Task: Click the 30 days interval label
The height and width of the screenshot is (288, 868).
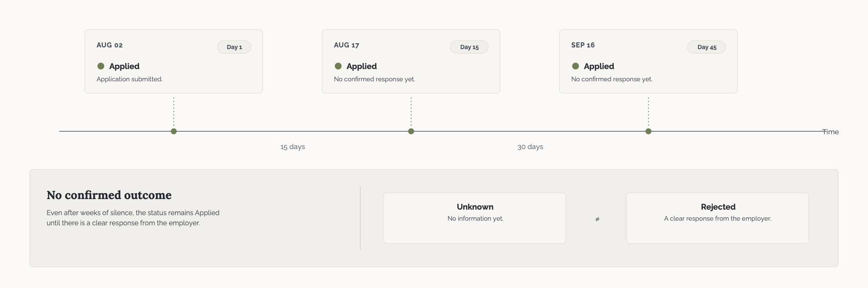Action: [x=530, y=147]
